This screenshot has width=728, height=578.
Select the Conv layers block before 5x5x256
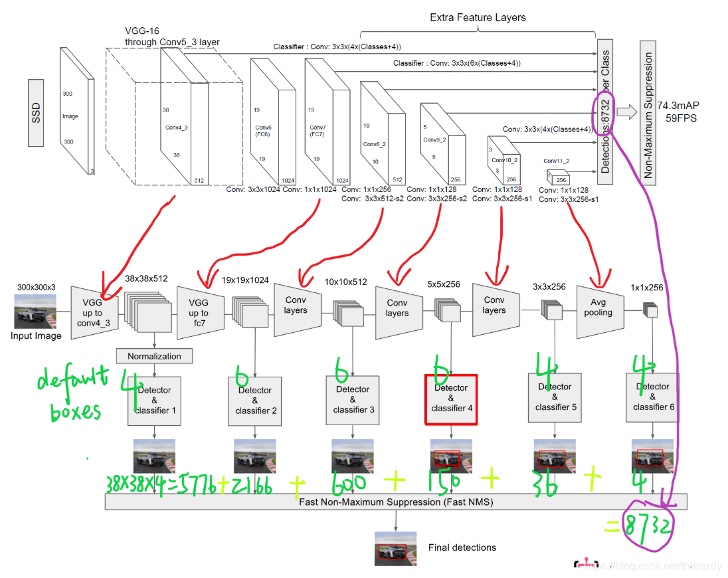(399, 313)
